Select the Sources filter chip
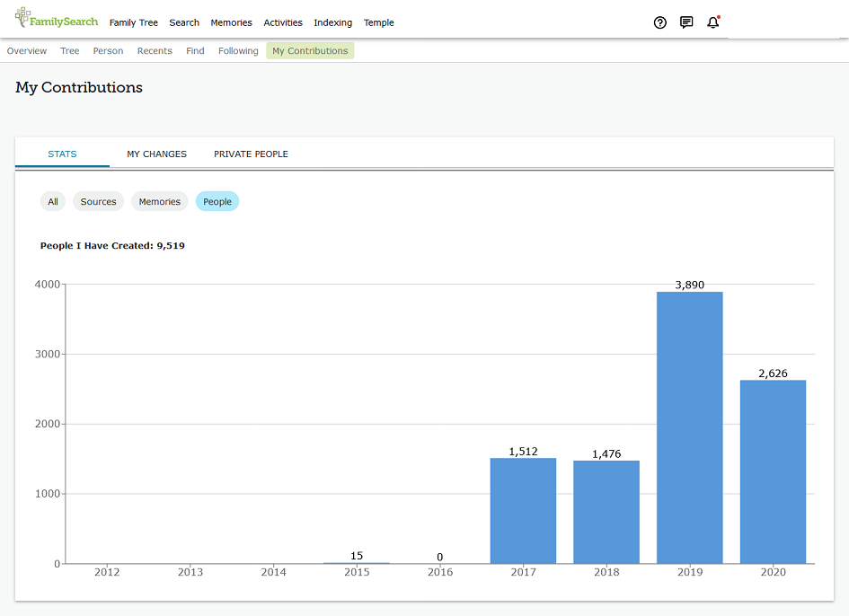849x616 pixels. pos(99,201)
